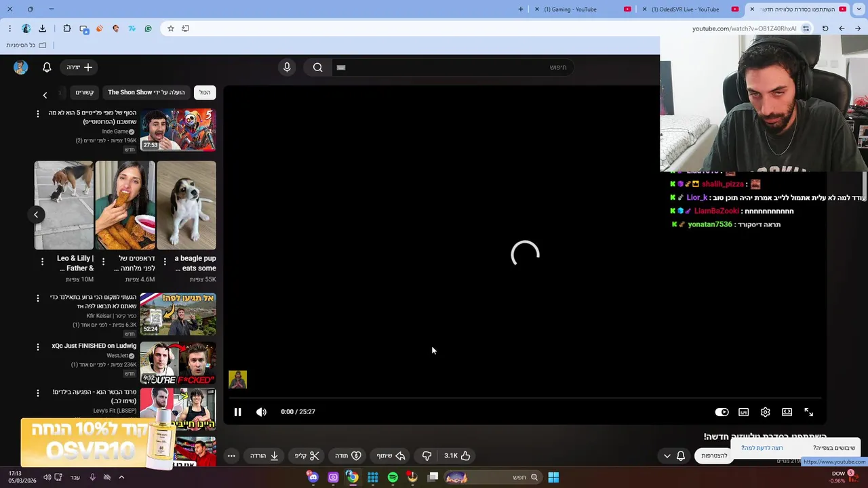Screen dimensions: 868x488
Task: Click the address bar youtube.com URL
Action: tap(744, 28)
